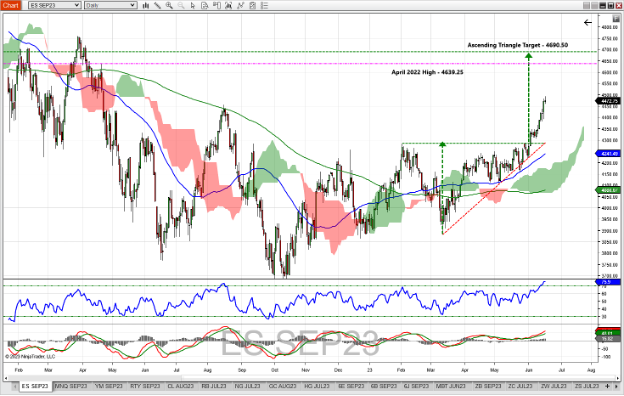Switch to the YM SEP23 tab
This screenshot has height=396, width=624.
[109, 386]
